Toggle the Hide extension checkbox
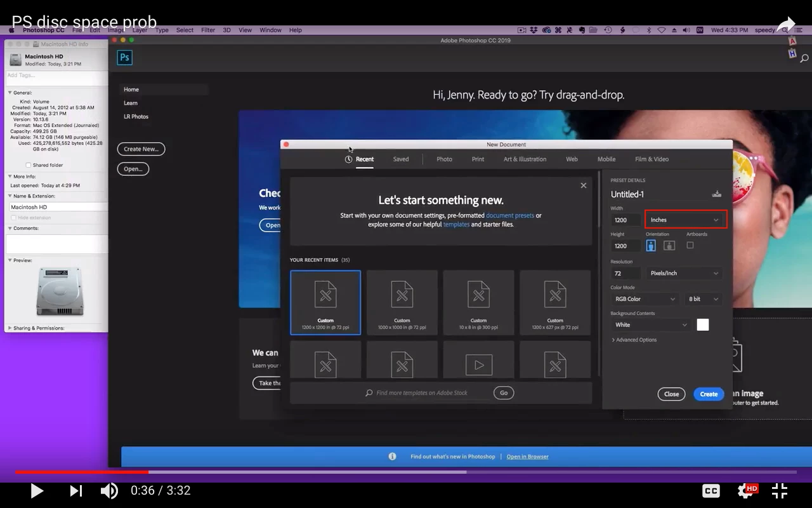Viewport: 812px width, 508px height. click(14, 218)
